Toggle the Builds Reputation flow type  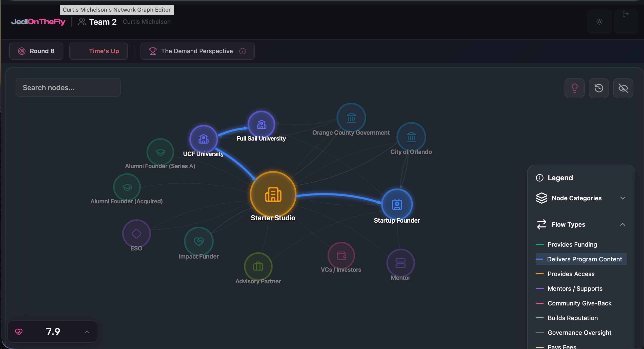pyautogui.click(x=581, y=318)
